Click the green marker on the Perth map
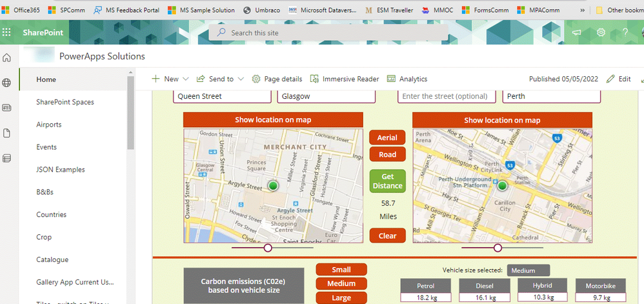This screenshot has width=644, height=304. coord(502,186)
